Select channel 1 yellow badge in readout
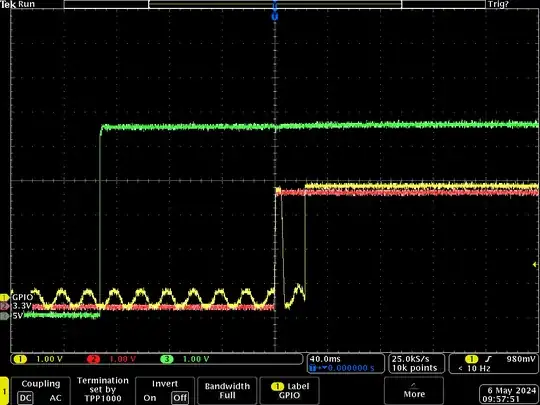 20,359
